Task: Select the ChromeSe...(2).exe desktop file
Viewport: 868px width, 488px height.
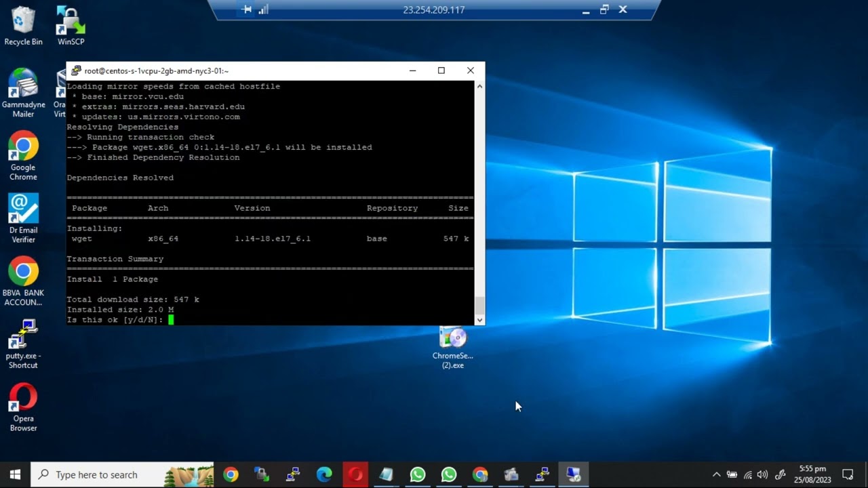Action: point(453,348)
